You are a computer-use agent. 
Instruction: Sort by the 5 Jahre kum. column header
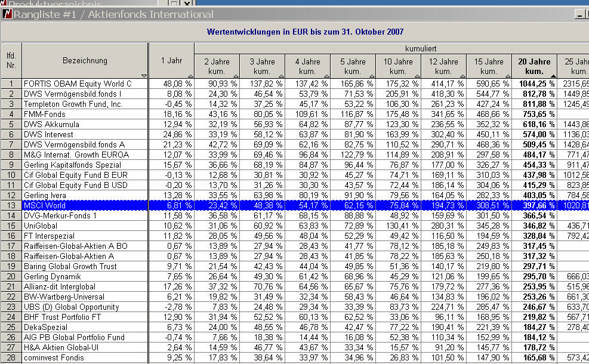tap(353, 66)
